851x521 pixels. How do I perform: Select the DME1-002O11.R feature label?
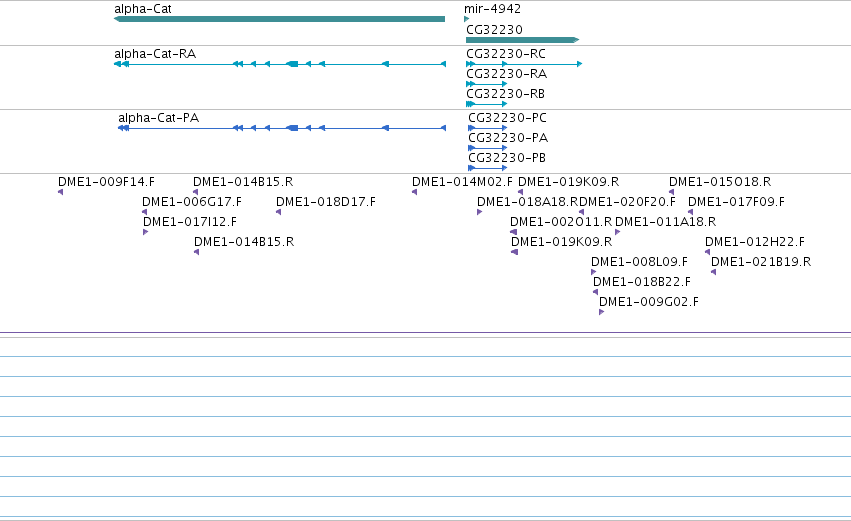tap(561, 222)
